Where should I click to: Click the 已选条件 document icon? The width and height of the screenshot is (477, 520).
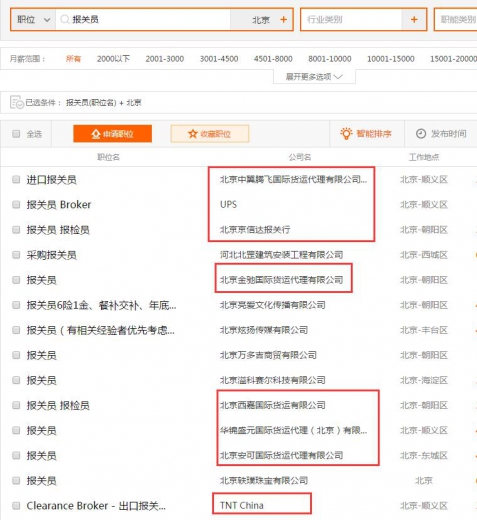[17, 103]
